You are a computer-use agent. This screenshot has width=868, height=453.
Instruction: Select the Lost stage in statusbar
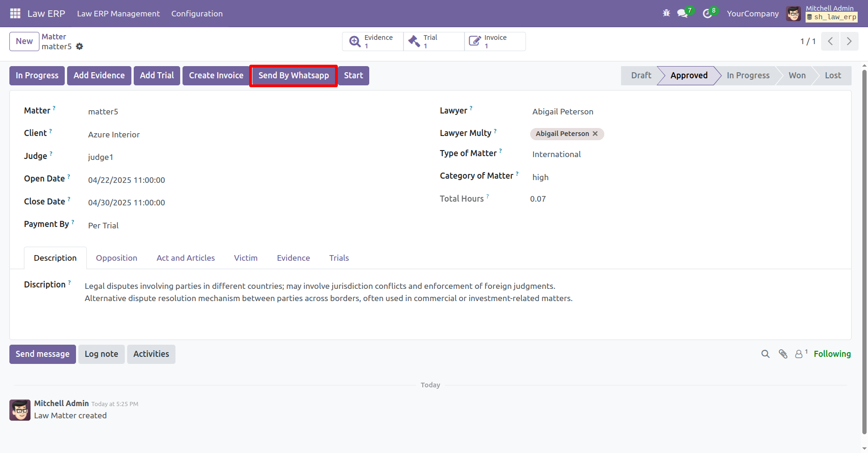[833, 75]
